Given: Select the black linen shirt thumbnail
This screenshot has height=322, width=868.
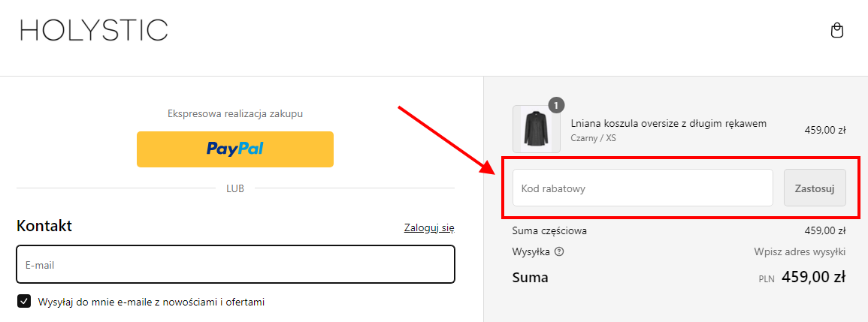Looking at the screenshot, I should point(537,129).
